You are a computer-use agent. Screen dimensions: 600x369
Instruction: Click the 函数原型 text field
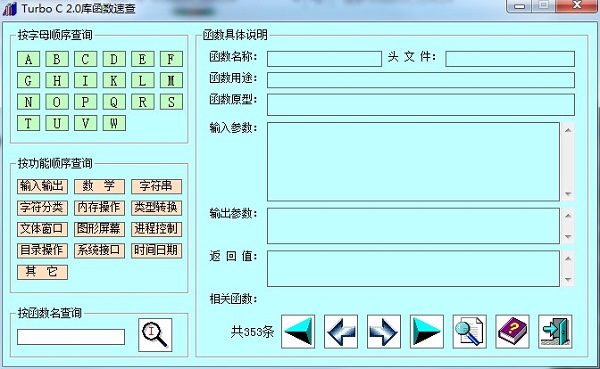(x=421, y=104)
